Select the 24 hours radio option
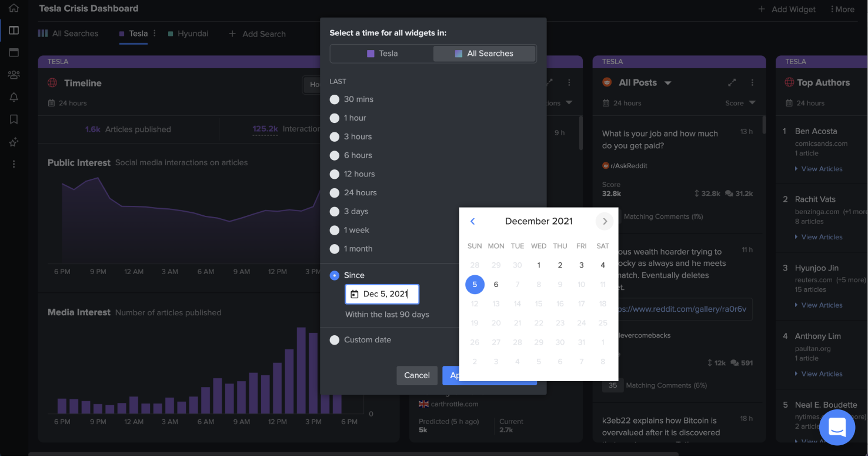The image size is (868, 457). click(335, 193)
